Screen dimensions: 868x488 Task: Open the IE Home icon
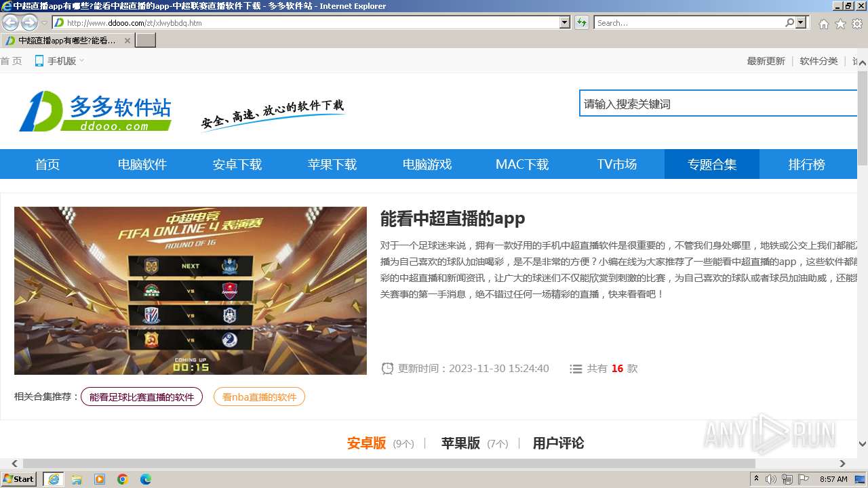point(823,24)
